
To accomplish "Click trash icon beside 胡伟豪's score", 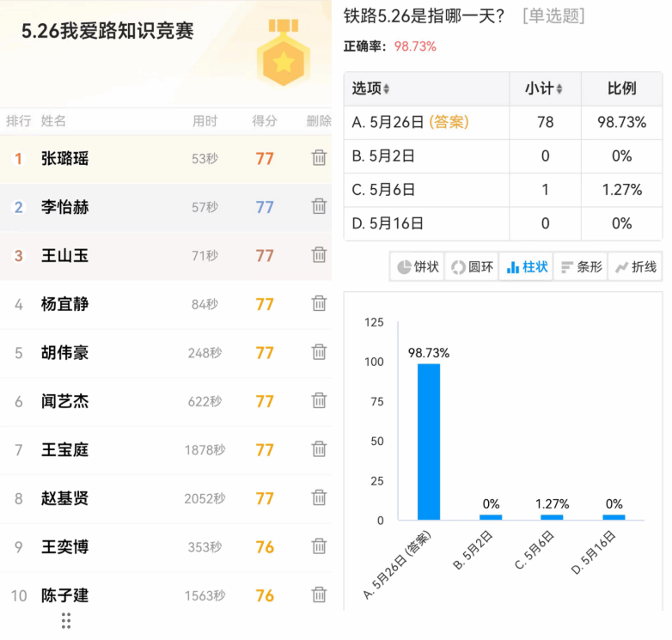I will (x=319, y=352).
